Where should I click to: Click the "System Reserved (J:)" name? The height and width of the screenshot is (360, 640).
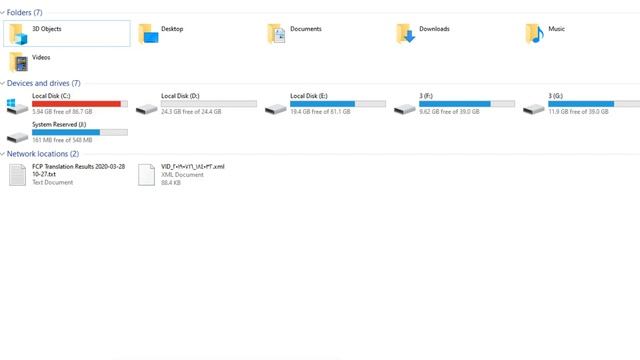pyautogui.click(x=59, y=124)
